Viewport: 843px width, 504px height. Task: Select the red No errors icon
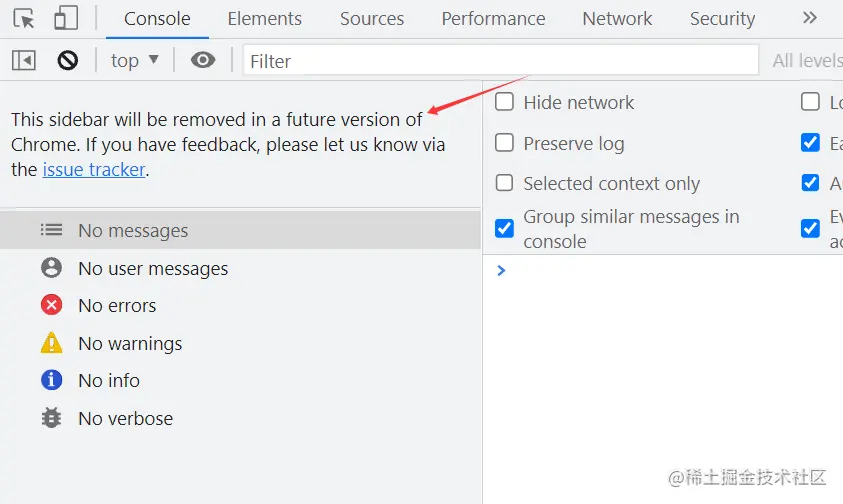52,305
